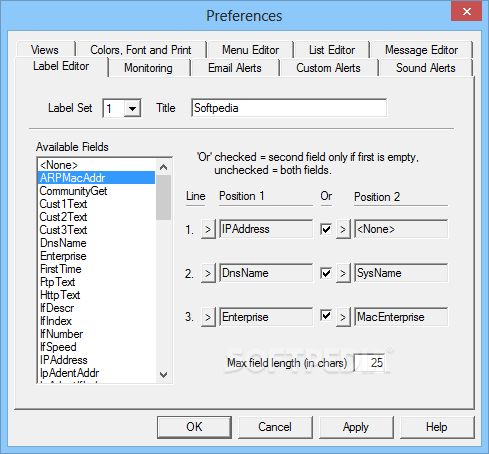This screenshot has height=454, width=489.
Task: Click the arrow button before DnsName field
Action: pos(208,273)
